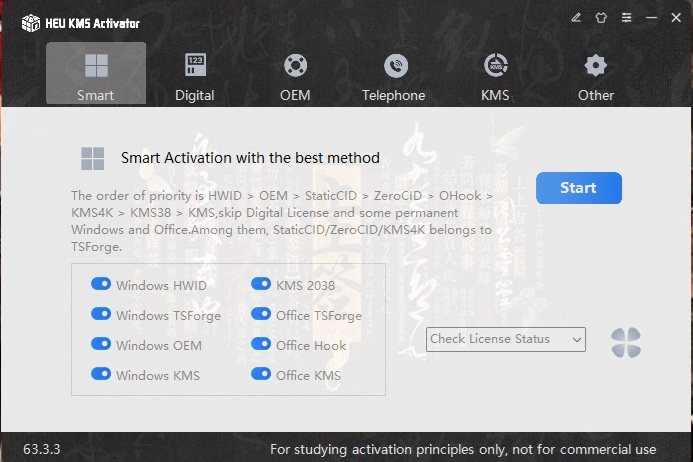Click the Windows logo beside Smart Activation heading
The height and width of the screenshot is (462, 693).
click(x=93, y=158)
